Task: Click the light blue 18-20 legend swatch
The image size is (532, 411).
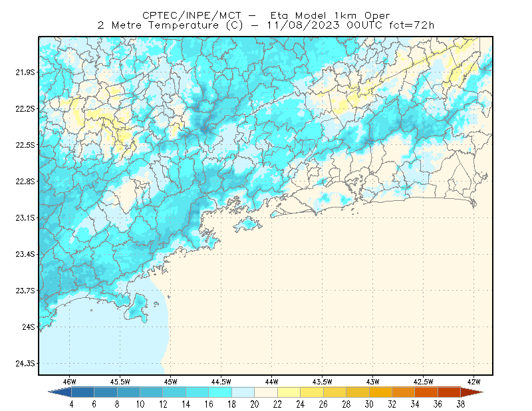Action: 243,392
